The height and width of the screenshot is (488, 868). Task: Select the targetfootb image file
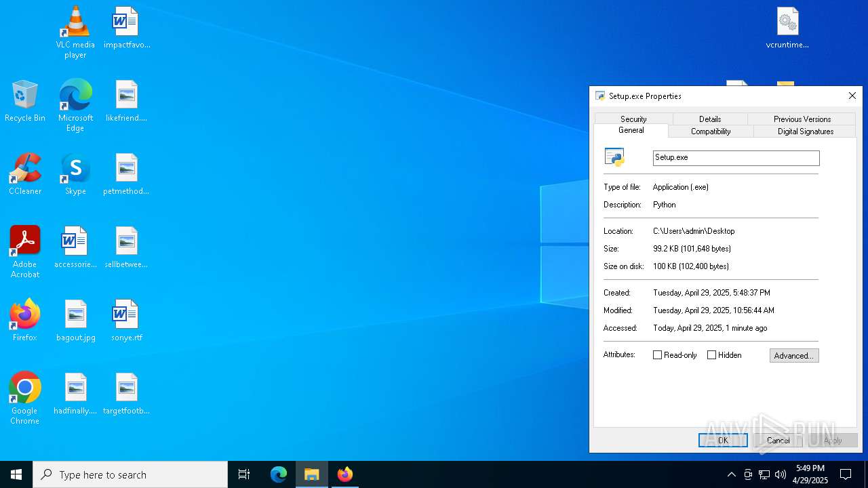[x=127, y=393]
